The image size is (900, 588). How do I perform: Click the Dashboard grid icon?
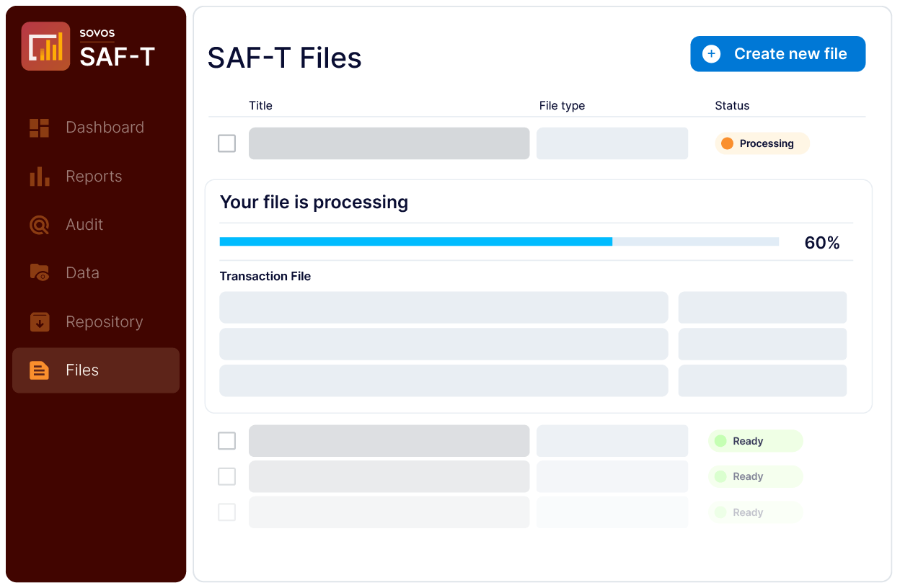pyautogui.click(x=39, y=128)
